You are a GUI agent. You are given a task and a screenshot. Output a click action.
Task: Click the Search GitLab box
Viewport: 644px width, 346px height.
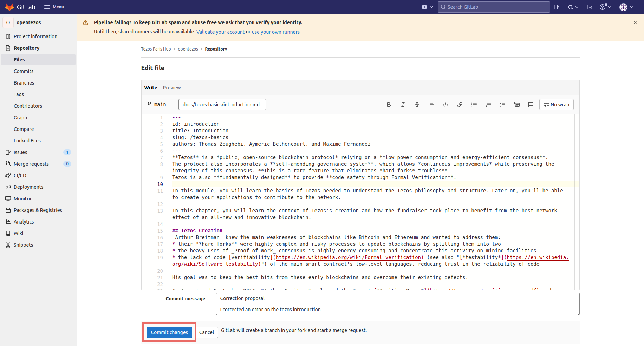(494, 7)
